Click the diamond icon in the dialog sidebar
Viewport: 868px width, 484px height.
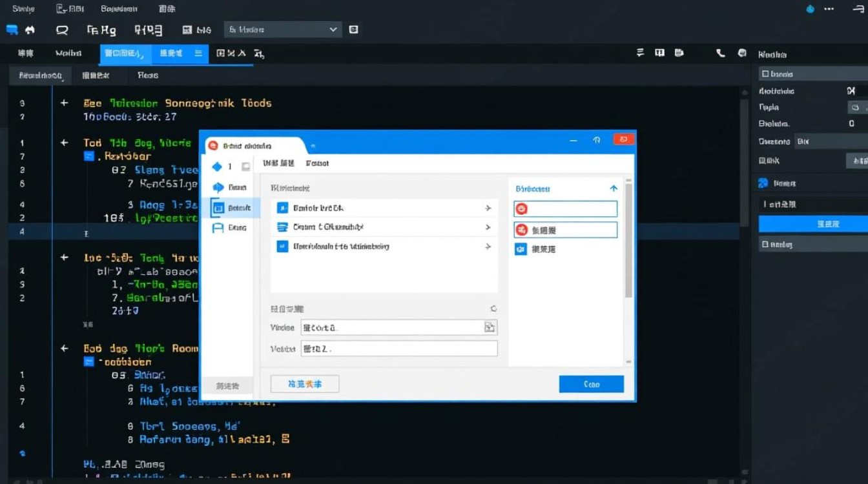point(218,166)
